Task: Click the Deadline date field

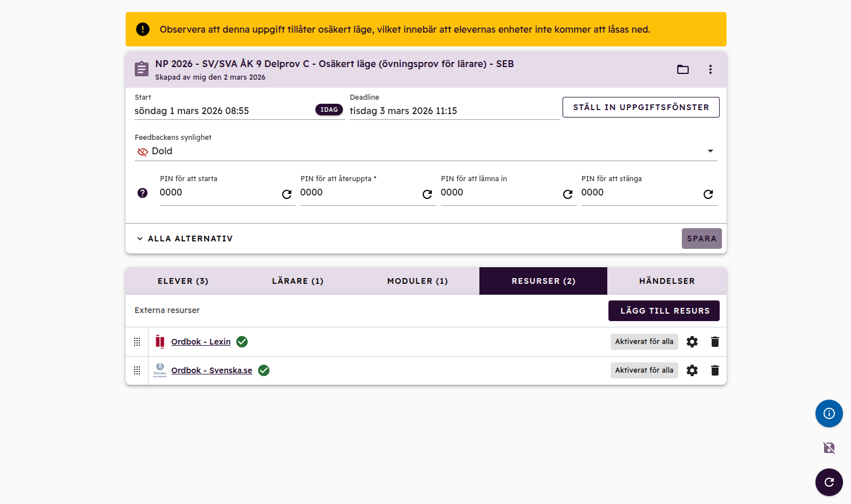Action: pos(454,111)
